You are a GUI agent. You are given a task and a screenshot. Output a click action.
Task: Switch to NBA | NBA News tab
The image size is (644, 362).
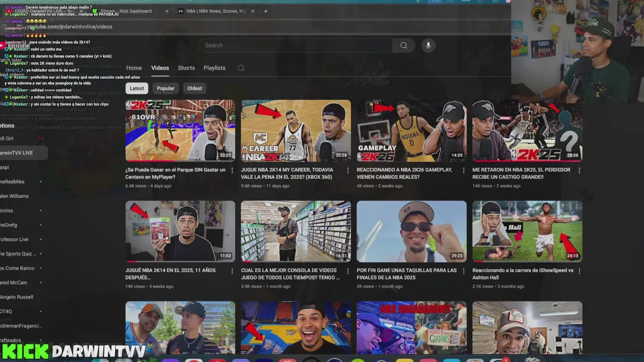[215, 11]
